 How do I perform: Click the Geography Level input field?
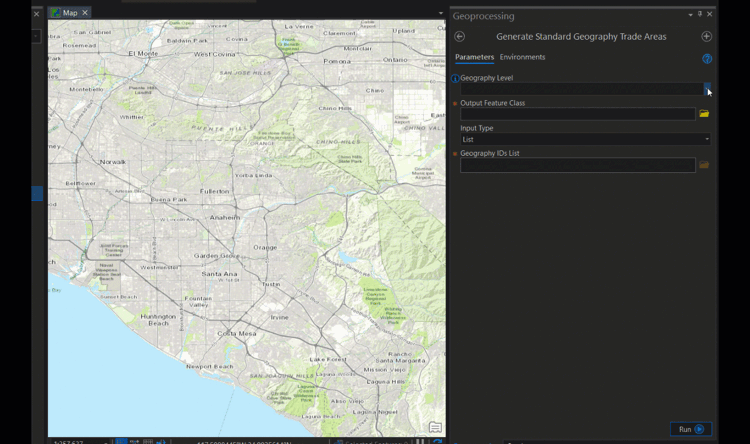pos(581,88)
